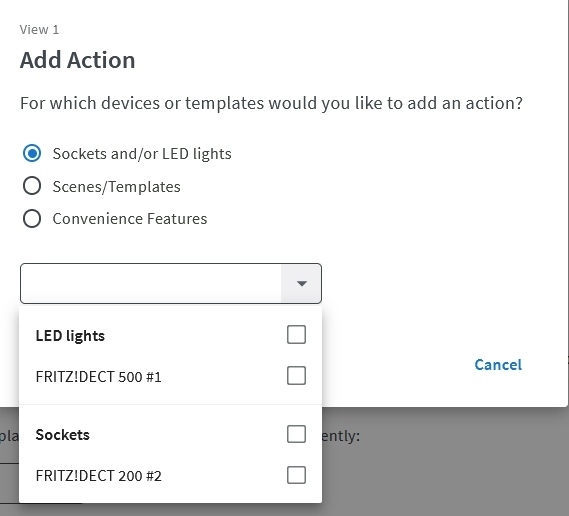The width and height of the screenshot is (569, 516).
Task: Open the device selection dropdown arrow
Action: click(301, 283)
